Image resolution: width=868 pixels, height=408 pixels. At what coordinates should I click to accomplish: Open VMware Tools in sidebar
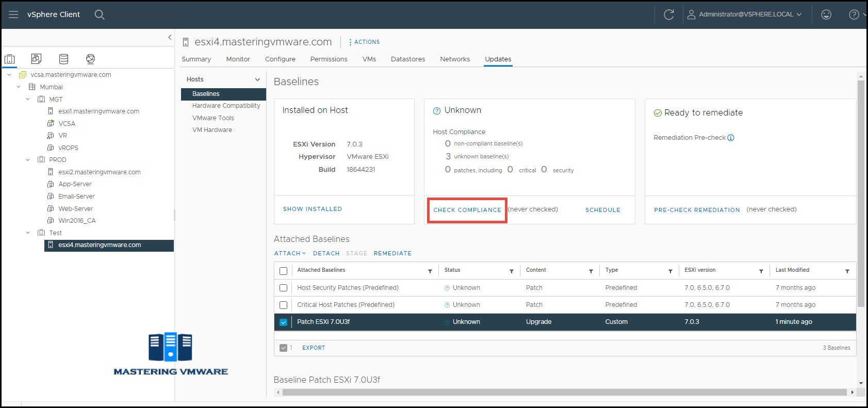213,118
